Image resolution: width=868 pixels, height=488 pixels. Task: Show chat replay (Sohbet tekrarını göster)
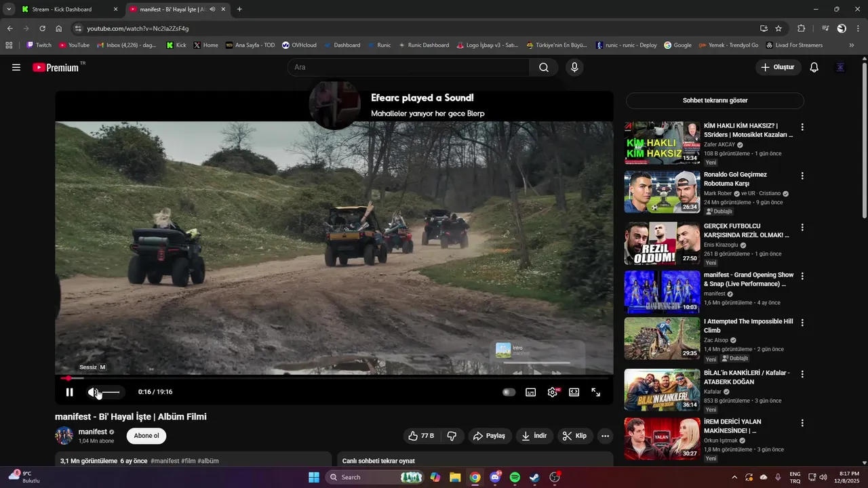click(715, 100)
